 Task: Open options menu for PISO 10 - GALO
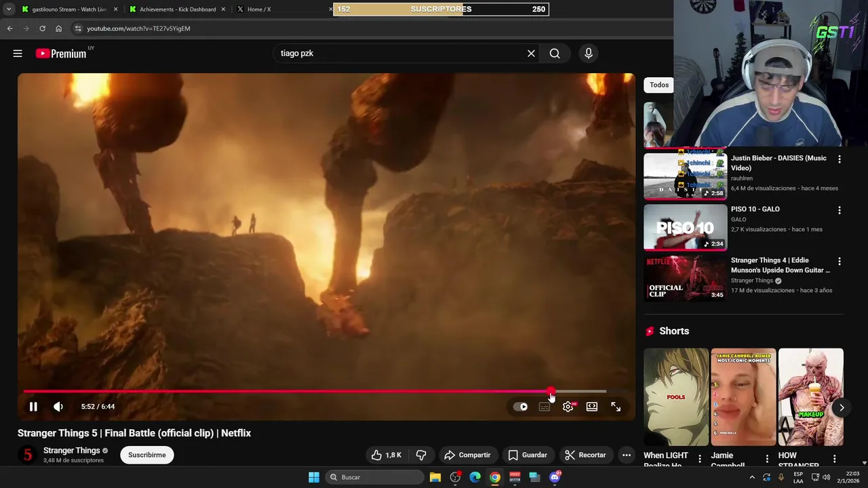840,210
